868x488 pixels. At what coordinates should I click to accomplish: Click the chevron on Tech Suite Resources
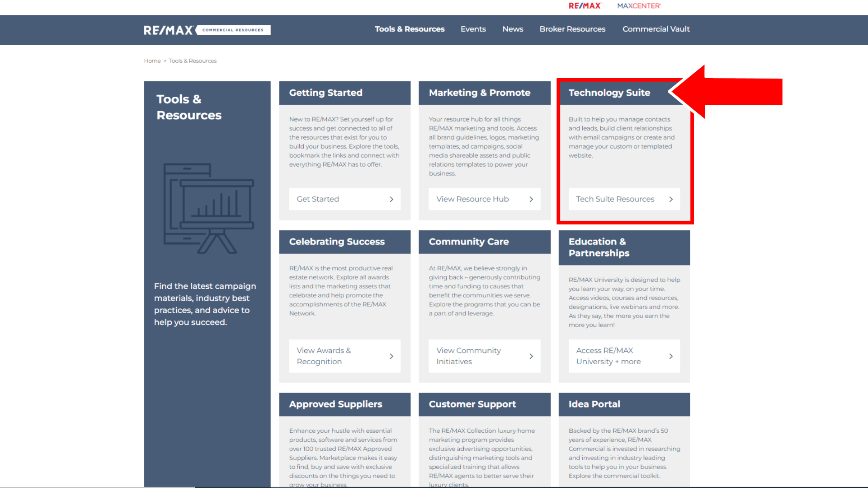tap(671, 199)
